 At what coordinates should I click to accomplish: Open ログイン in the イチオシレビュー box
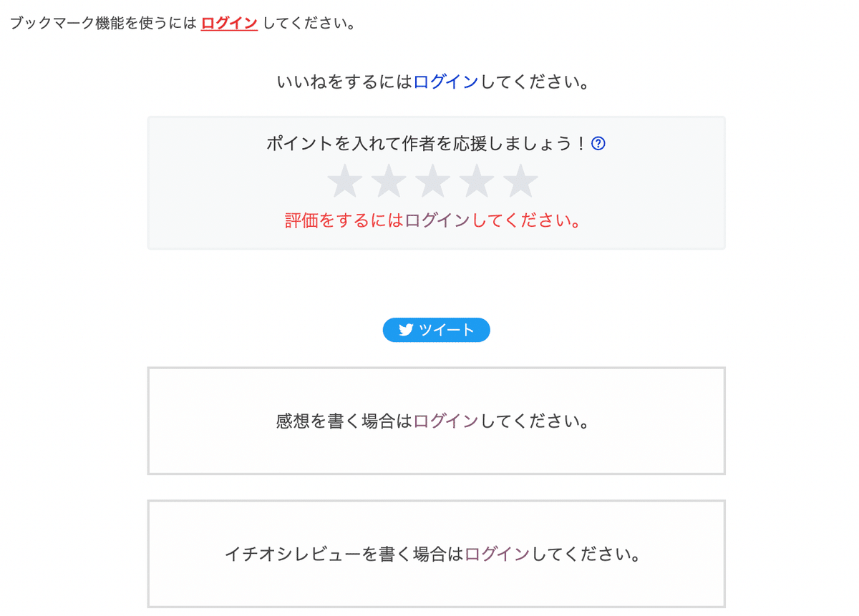(498, 554)
